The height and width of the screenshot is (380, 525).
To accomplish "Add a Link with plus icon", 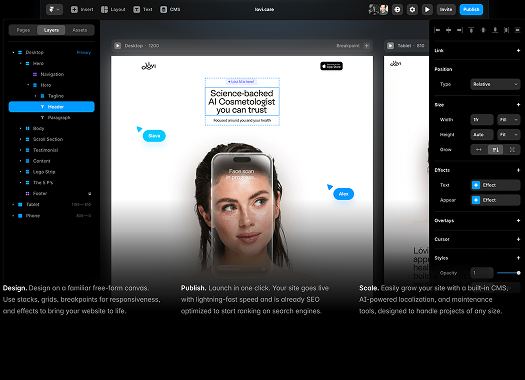I will click(x=518, y=51).
